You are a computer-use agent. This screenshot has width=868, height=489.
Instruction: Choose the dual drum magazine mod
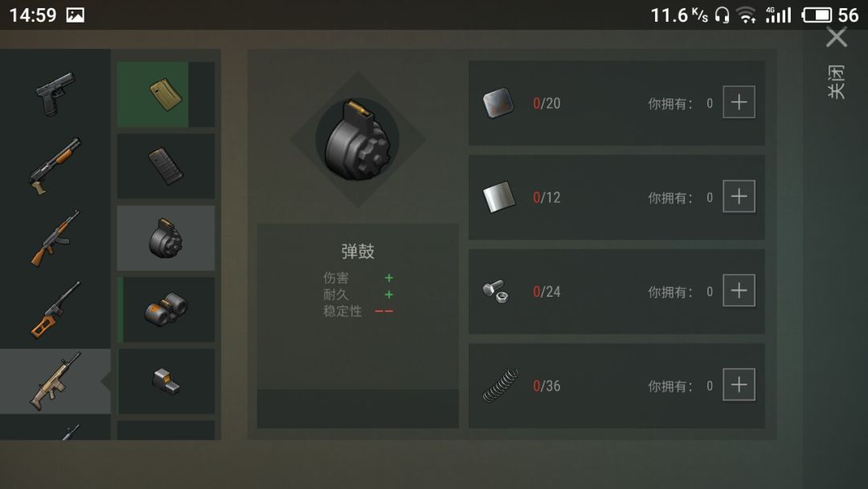[x=166, y=310]
